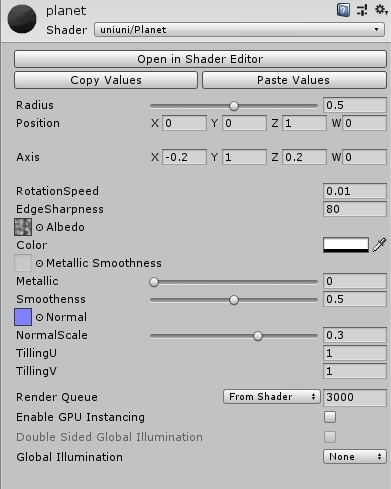Click the Radius slider handle
Viewport: 391px width, 489px height.
coord(234,106)
